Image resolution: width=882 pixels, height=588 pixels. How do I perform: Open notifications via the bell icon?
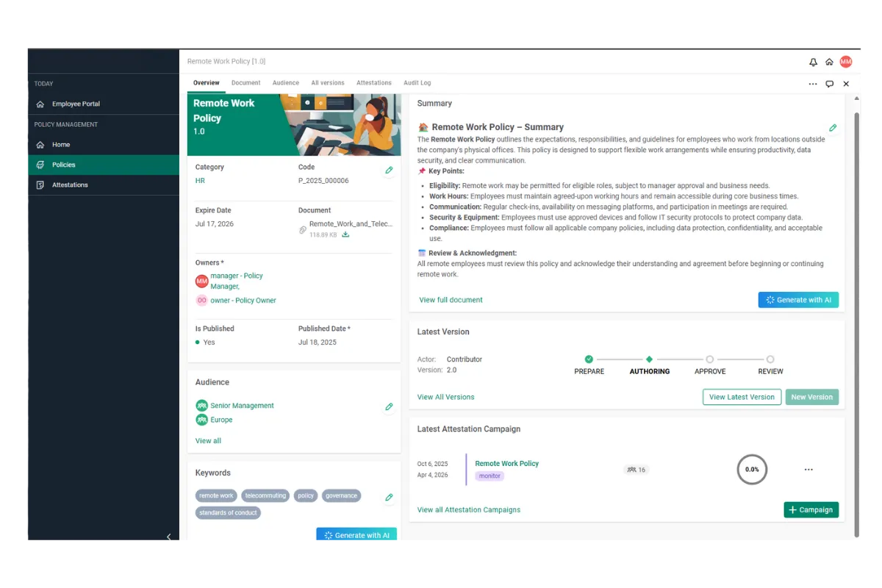[814, 62]
